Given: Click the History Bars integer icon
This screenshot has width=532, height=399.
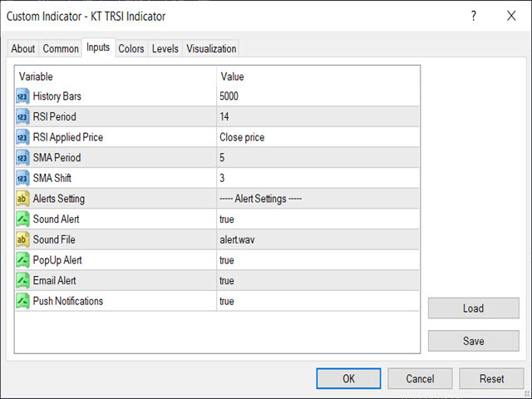Looking at the screenshot, I should point(22,96).
